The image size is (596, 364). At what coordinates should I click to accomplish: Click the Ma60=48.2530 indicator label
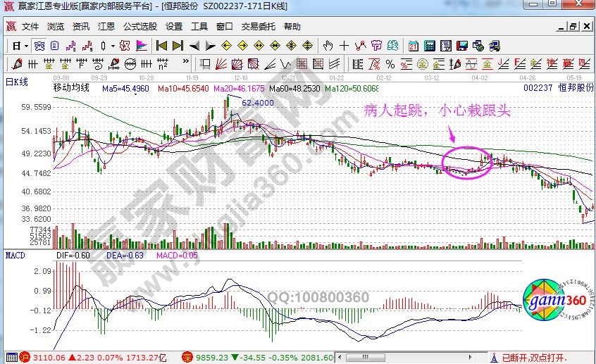pyautogui.click(x=294, y=89)
